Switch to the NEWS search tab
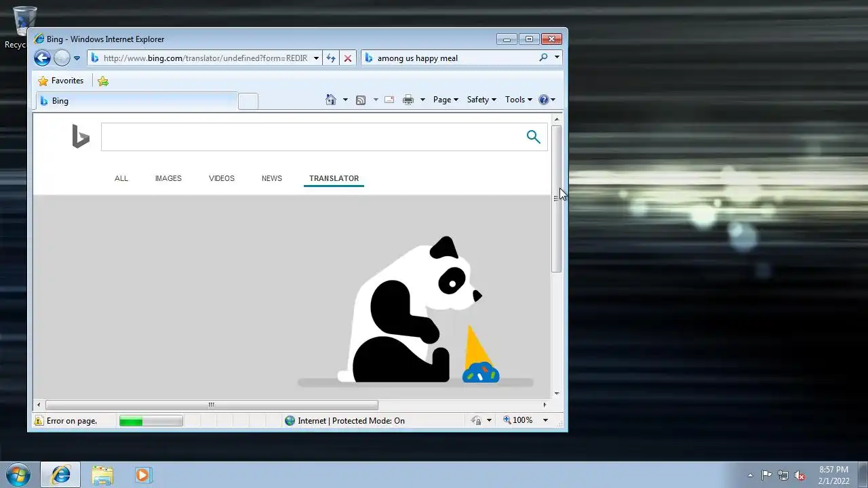The height and width of the screenshot is (488, 868). pyautogui.click(x=272, y=178)
